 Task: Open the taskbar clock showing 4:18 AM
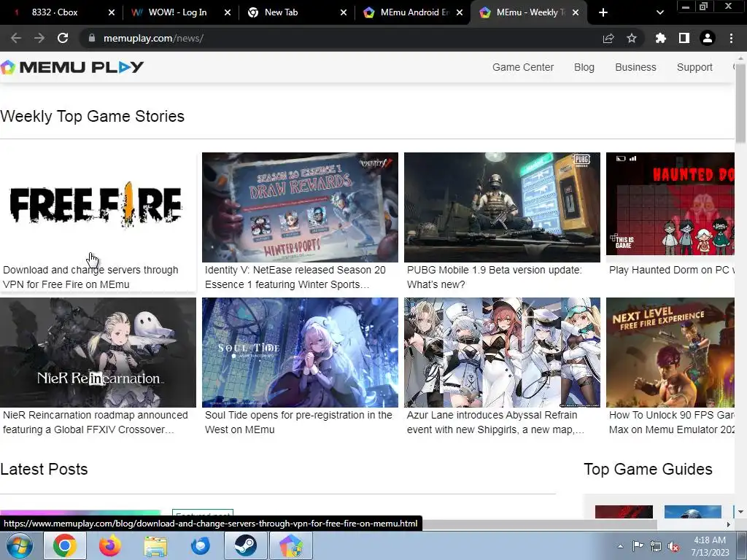[x=710, y=546]
